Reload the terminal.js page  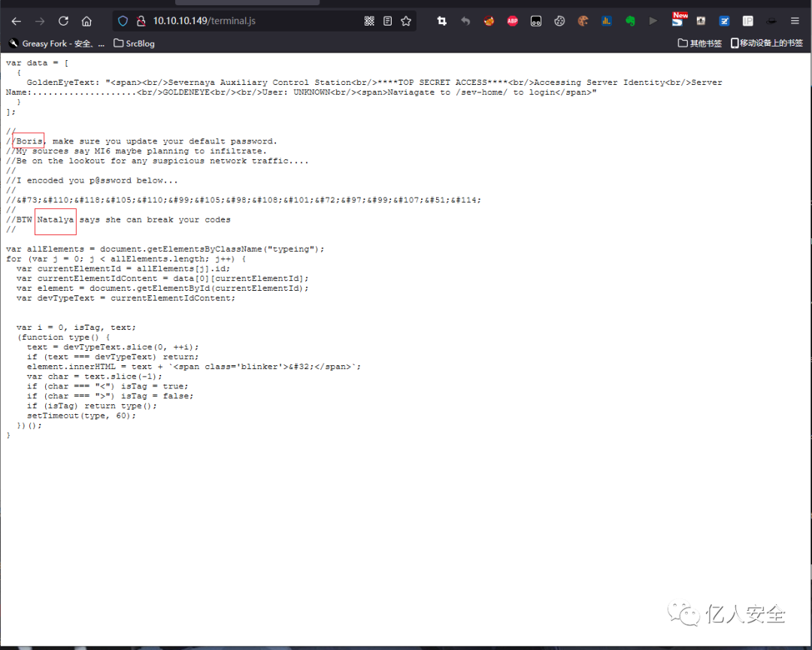(x=63, y=21)
